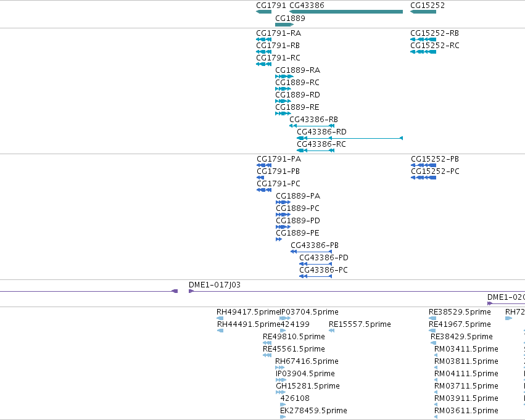
Task: Open EST RH44491.5prime
Action: (x=249, y=324)
